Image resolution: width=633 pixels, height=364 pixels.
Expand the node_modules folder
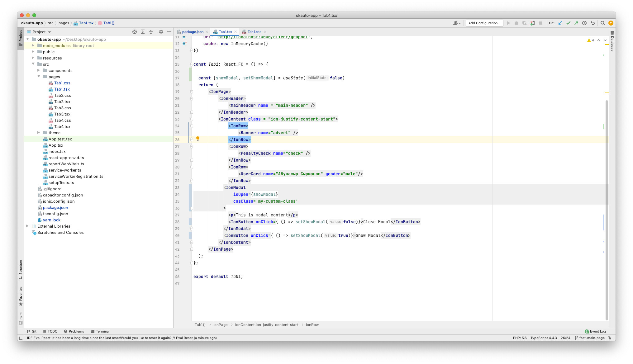coord(33,45)
